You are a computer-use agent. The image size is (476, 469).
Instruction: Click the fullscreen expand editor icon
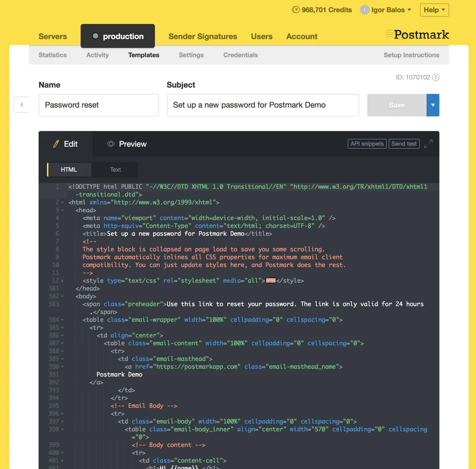pos(428,144)
